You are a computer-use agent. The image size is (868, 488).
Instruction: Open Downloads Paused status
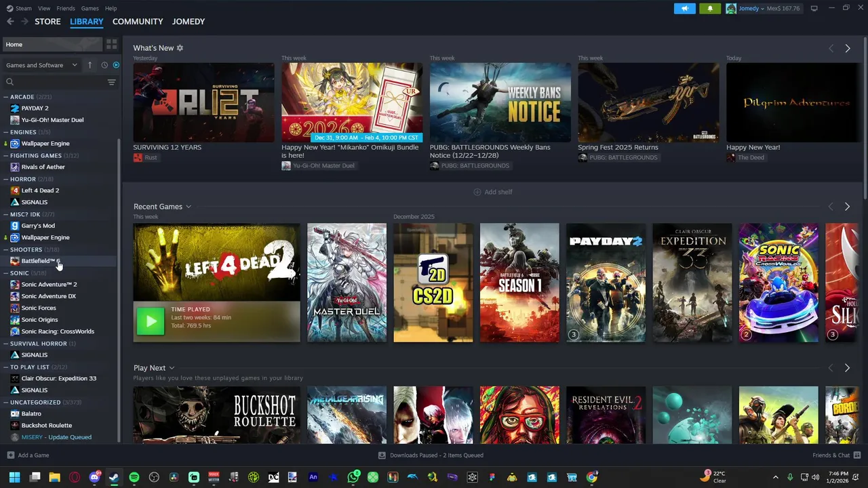pyautogui.click(x=431, y=455)
